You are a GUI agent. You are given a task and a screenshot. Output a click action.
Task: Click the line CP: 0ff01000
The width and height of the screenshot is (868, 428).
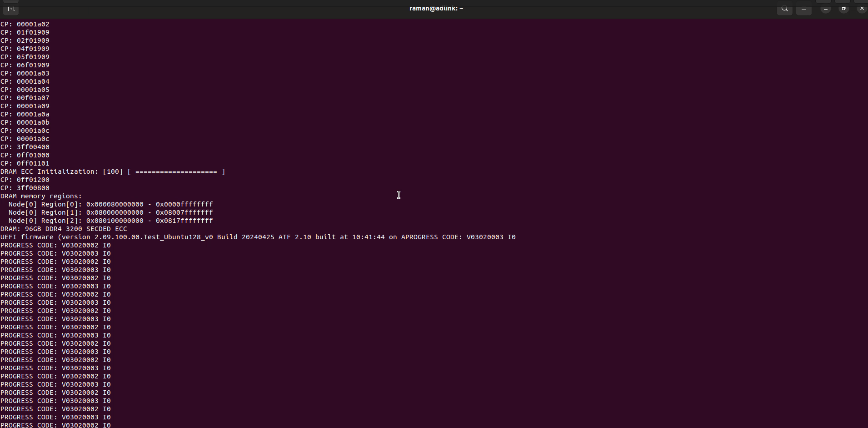pyautogui.click(x=25, y=155)
